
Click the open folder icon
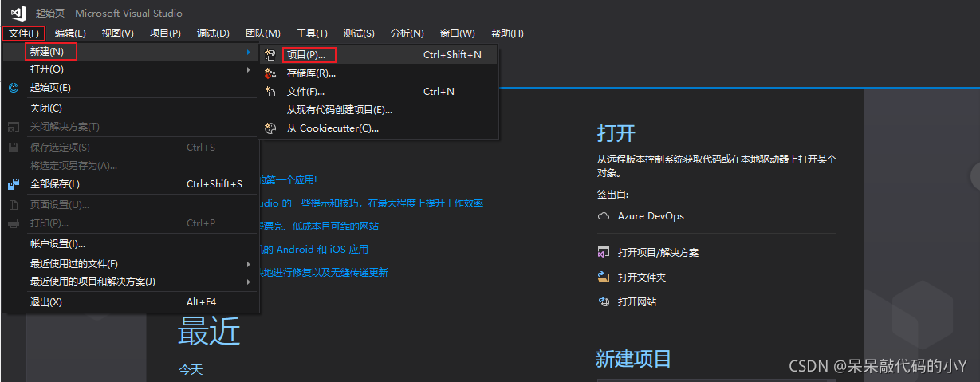(604, 278)
